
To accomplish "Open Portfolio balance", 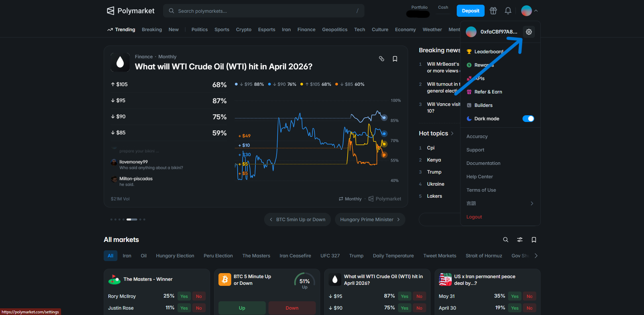I will 419,11.
